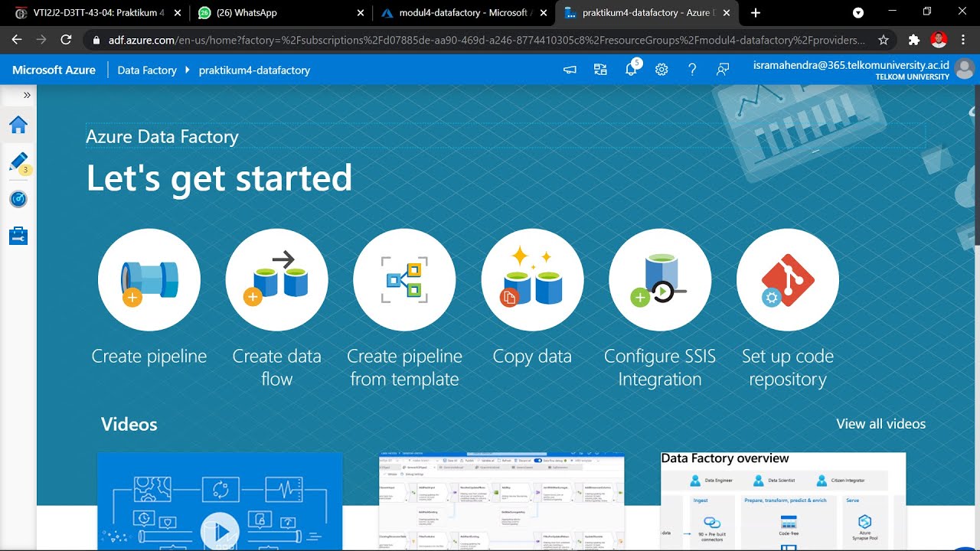Open announcements megaphone icon in header
This screenshot has width=980, height=551.
tap(570, 70)
